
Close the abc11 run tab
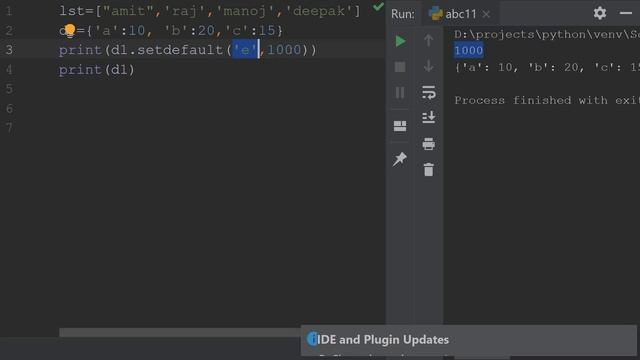486,14
